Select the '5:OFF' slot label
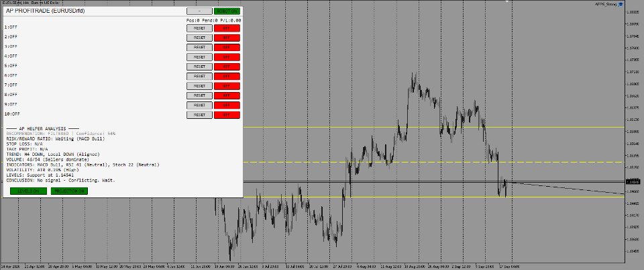644x270 pixels. coord(11,66)
